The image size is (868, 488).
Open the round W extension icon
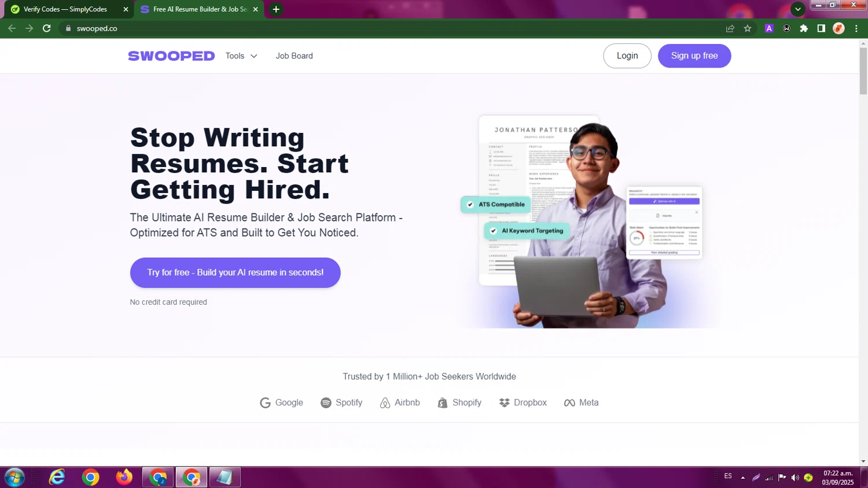coord(786,28)
